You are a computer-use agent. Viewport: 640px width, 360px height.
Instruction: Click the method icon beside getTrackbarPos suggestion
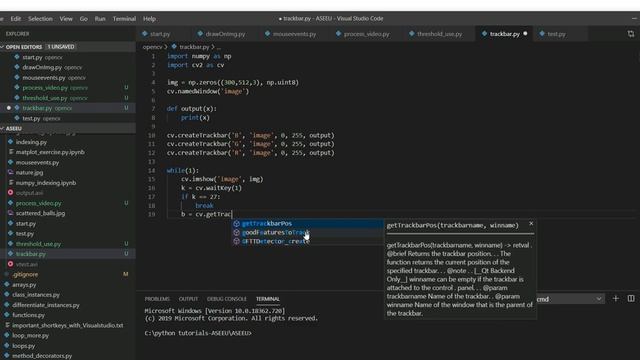click(x=236, y=224)
